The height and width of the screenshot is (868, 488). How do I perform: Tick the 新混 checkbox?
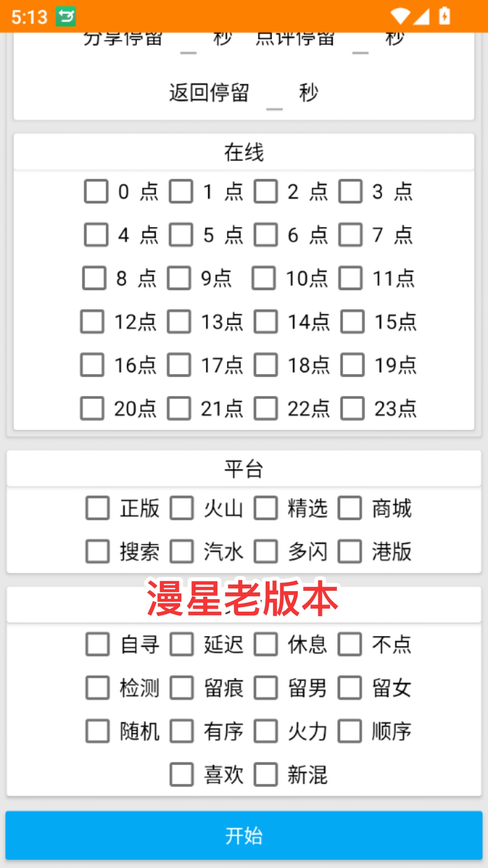click(266, 774)
